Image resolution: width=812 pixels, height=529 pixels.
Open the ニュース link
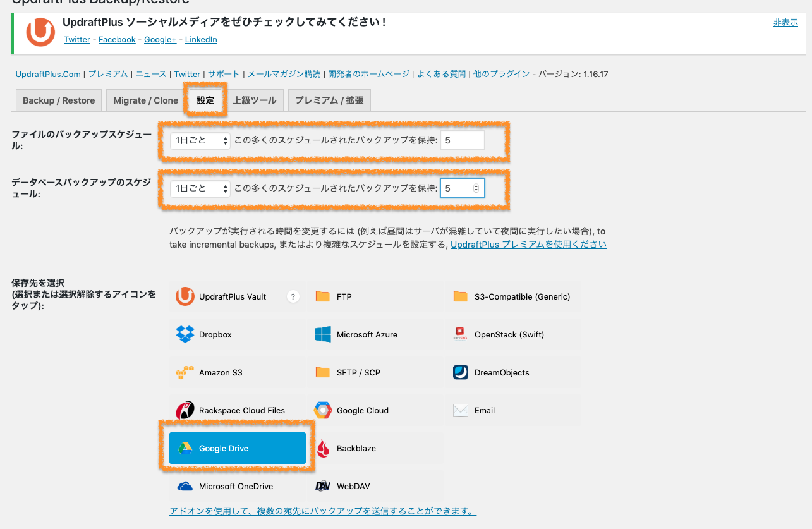coord(151,74)
